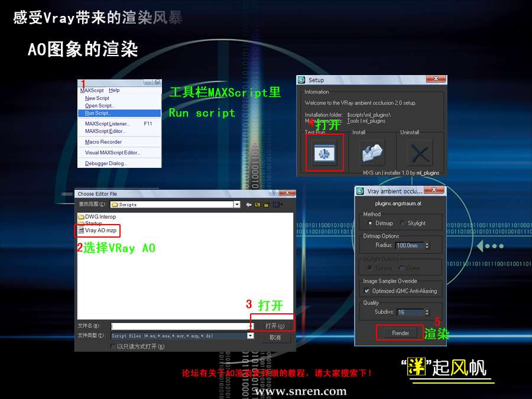Click Vray ambient occlusion window title icon
The width and height of the screenshot is (532, 399).
tap(360, 192)
